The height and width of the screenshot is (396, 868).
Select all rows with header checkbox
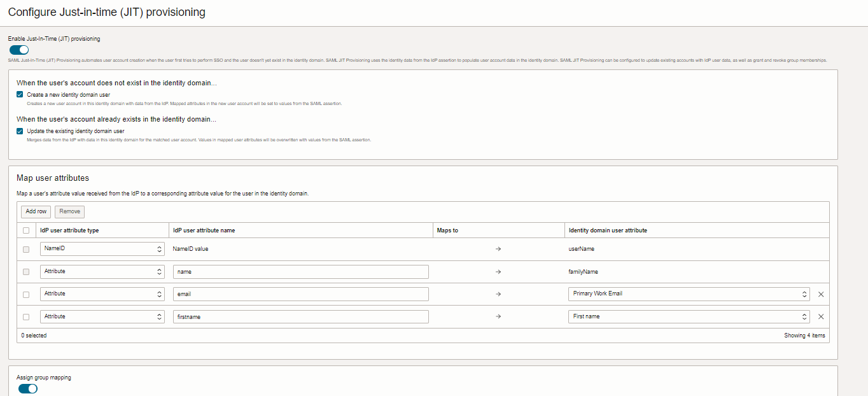click(26, 230)
